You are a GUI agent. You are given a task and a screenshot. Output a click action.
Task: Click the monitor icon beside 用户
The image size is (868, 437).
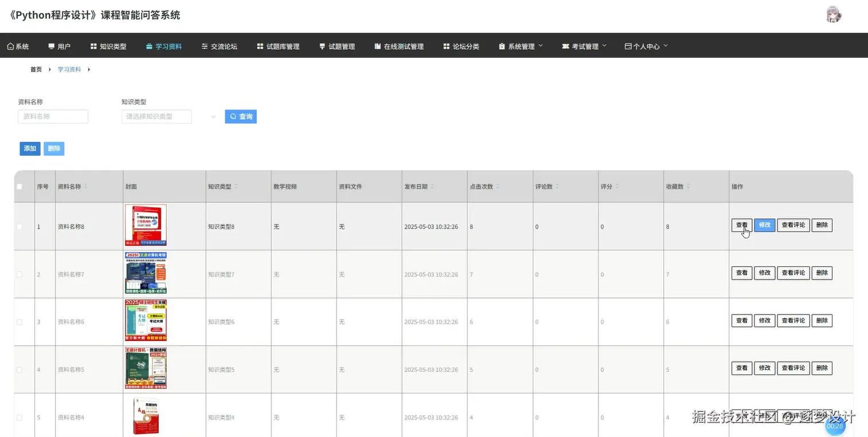52,46
